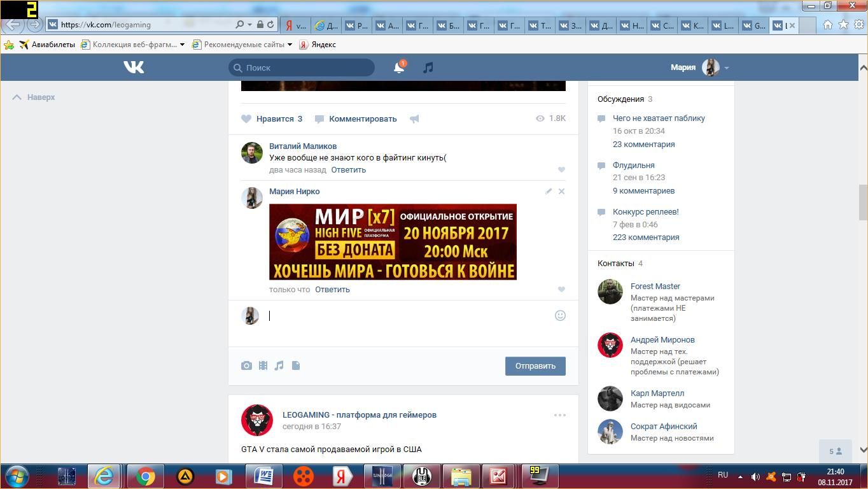Switch to the VK tab labeled G...
Viewport: 868px width, 489px height.
coord(754,25)
